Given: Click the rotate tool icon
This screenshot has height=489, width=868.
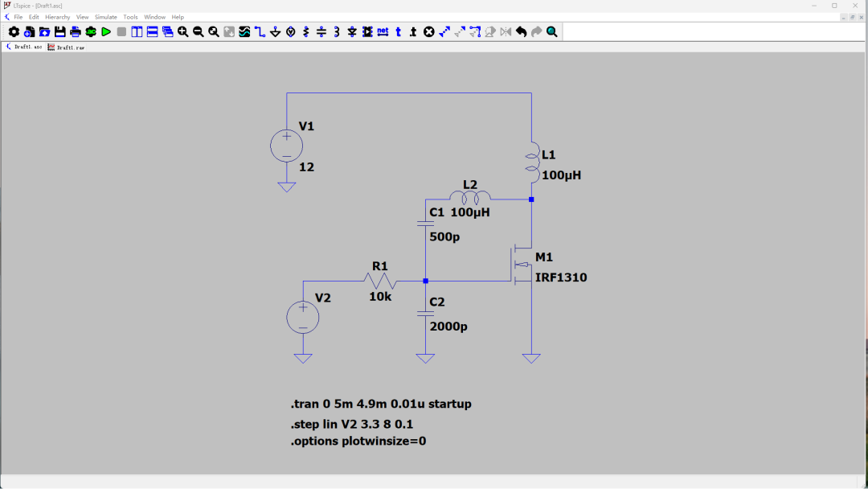Looking at the screenshot, I should pyautogui.click(x=490, y=32).
